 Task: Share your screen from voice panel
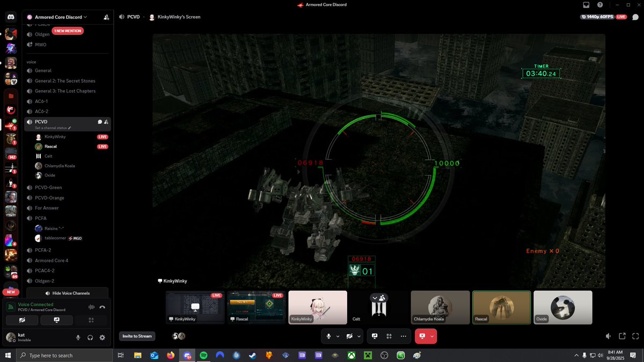pos(56,320)
